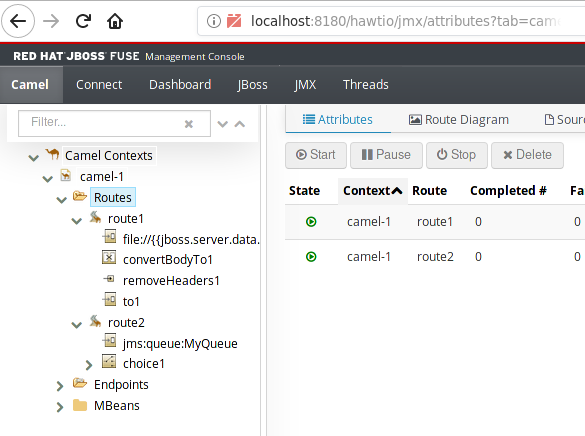Viewport: 585px width, 436px height.
Task: Open the Dashboard tab
Action: 180,85
